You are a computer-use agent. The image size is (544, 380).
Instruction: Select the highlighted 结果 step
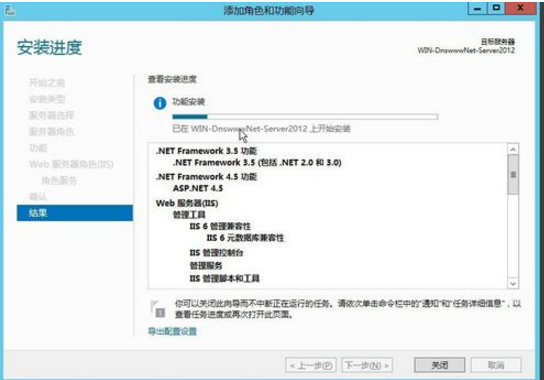[x=75, y=213]
